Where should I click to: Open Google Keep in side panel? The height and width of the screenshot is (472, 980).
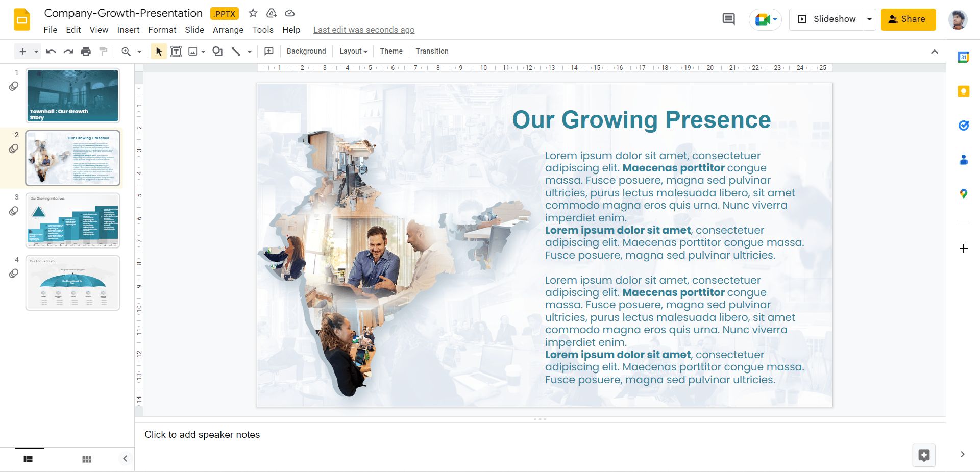pyautogui.click(x=963, y=91)
